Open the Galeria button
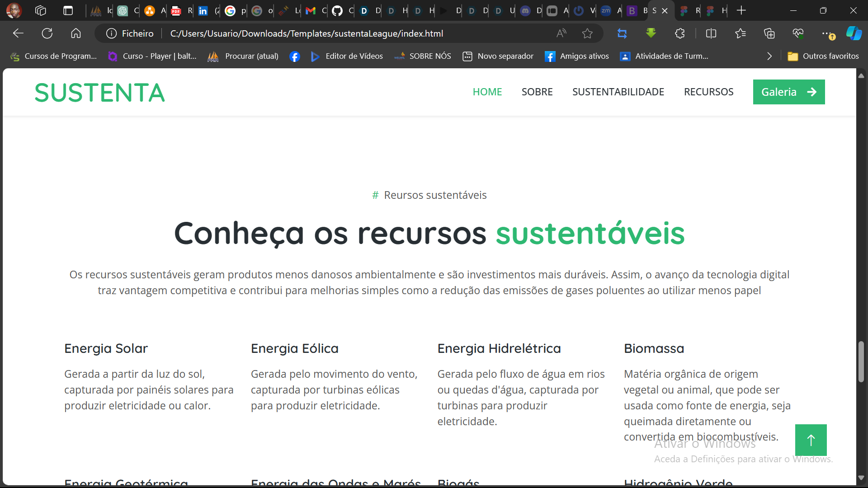This screenshot has width=868, height=488. (x=788, y=92)
